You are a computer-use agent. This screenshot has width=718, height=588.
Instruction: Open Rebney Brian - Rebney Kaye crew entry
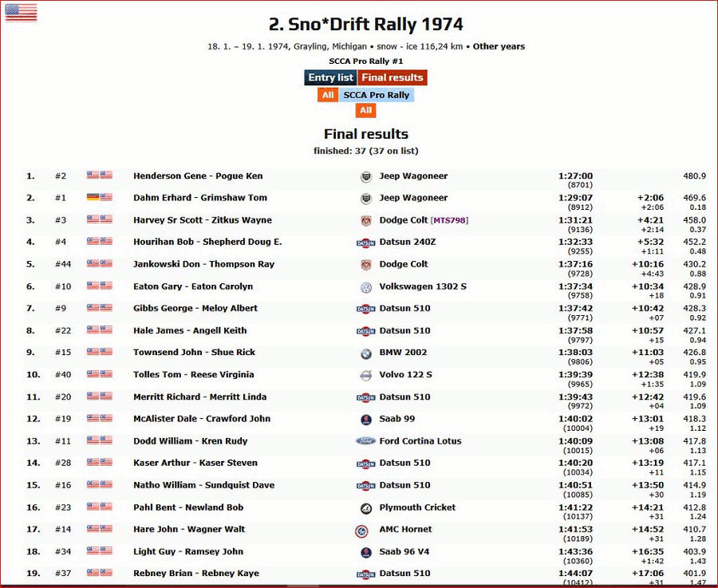(x=196, y=574)
